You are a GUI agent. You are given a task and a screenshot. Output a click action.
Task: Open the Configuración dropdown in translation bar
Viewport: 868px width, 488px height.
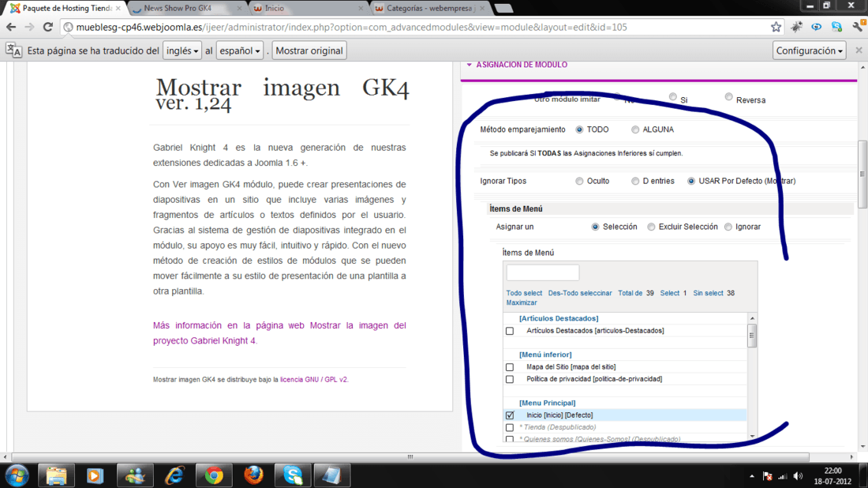click(810, 51)
